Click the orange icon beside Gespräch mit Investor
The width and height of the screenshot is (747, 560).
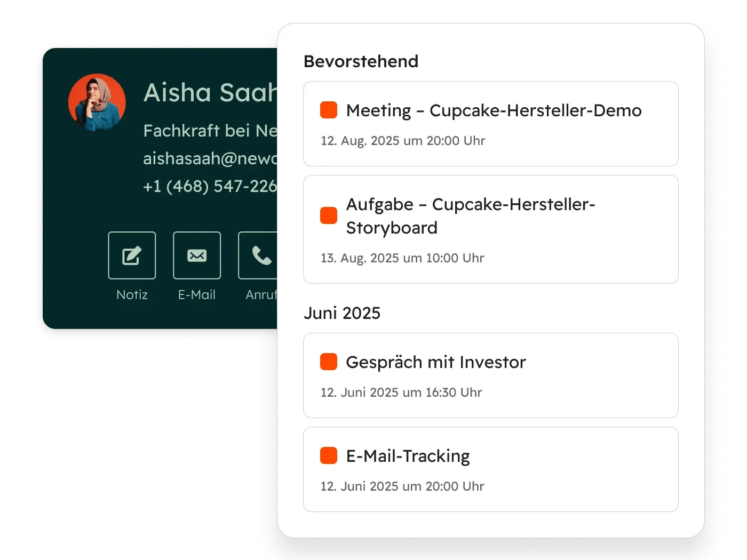coord(328,362)
